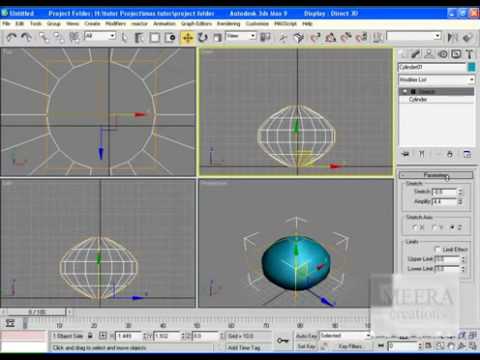
Task: Click the Align tool icon
Action: click(x=467, y=37)
